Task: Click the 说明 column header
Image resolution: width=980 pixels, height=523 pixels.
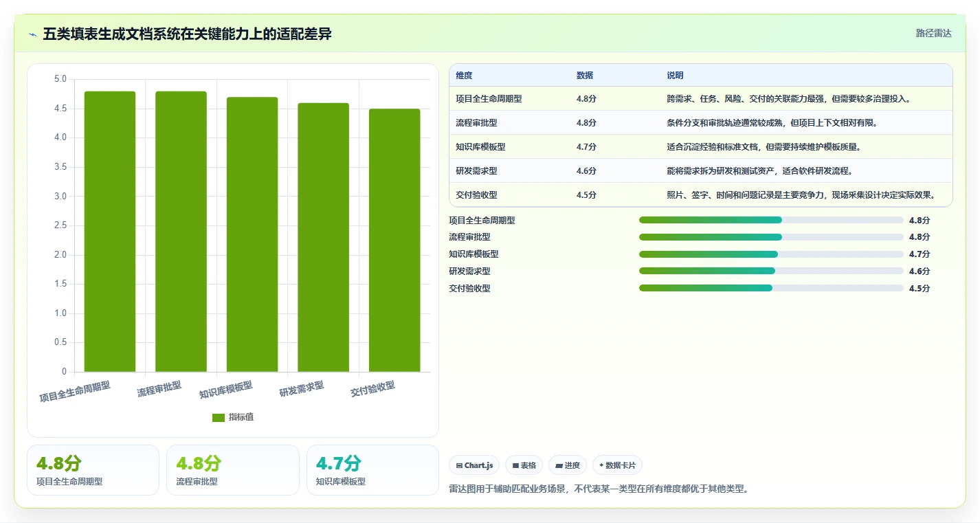Action: point(675,76)
